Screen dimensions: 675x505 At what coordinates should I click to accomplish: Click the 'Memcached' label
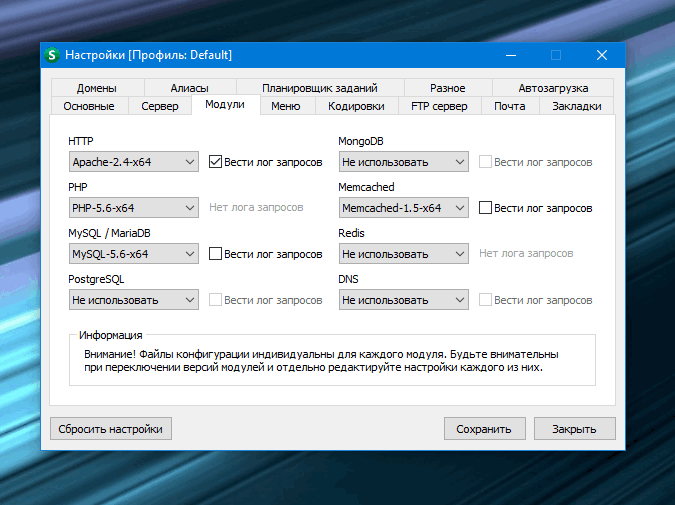pyautogui.click(x=366, y=187)
